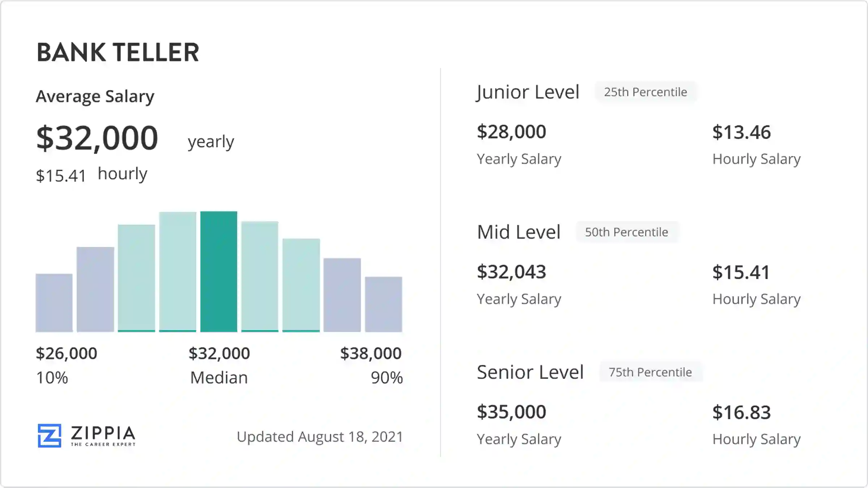Select the 75th Percentile badge
The height and width of the screenshot is (488, 868).
point(650,372)
